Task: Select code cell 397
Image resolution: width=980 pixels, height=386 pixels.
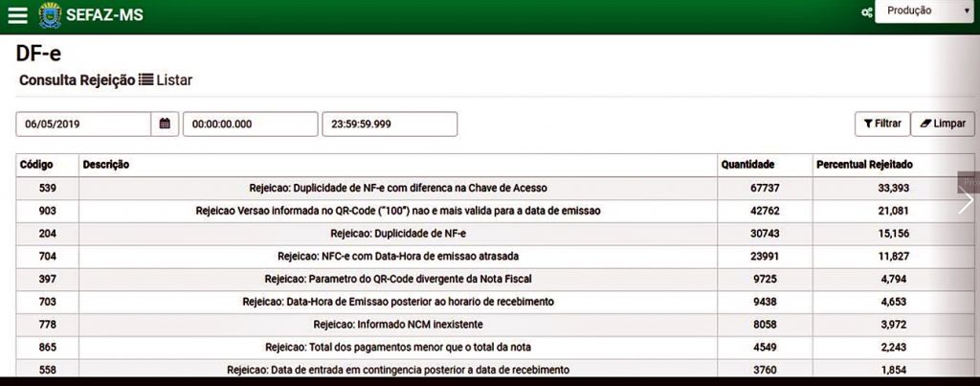Action: point(47,279)
